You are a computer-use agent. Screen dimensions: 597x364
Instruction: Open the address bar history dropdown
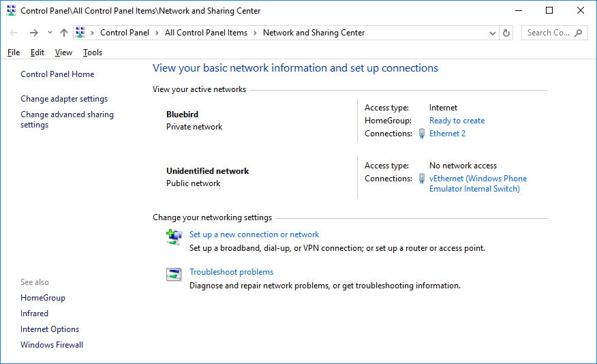pos(492,33)
